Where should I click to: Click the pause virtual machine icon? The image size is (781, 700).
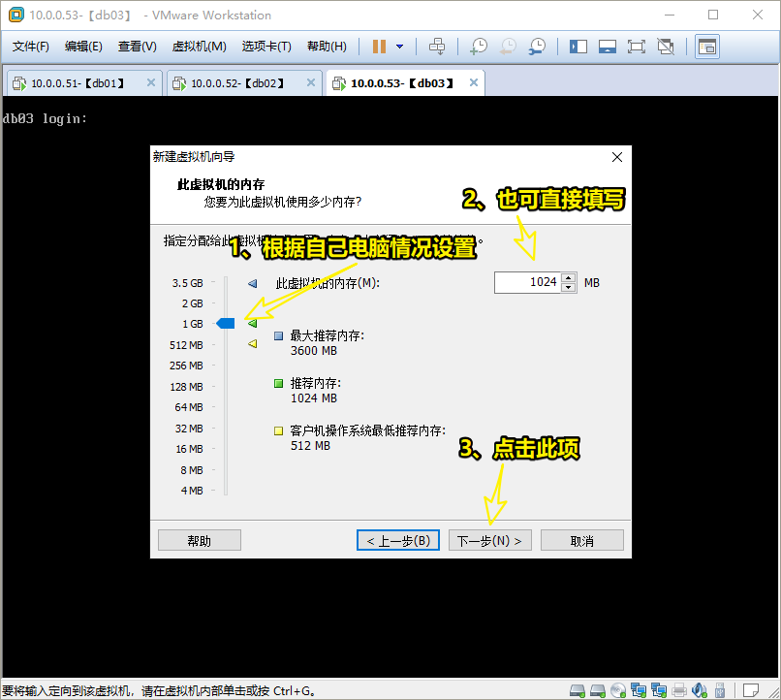point(379,47)
